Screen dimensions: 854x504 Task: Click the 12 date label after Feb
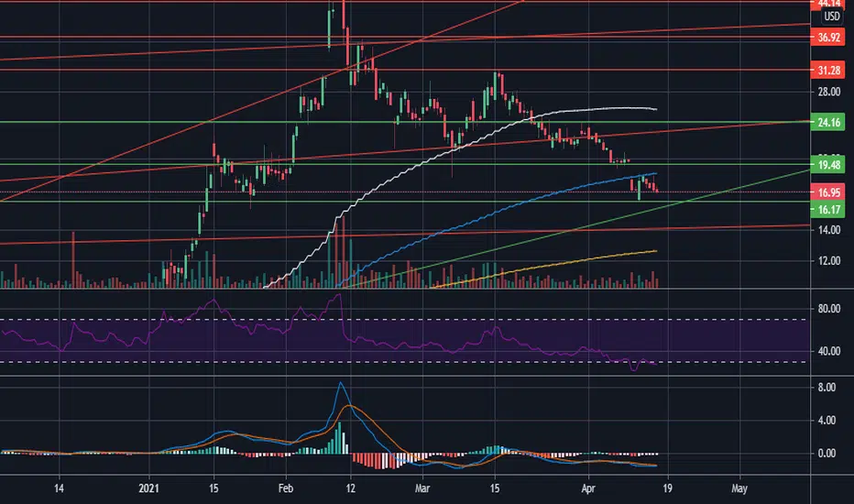[350, 488]
